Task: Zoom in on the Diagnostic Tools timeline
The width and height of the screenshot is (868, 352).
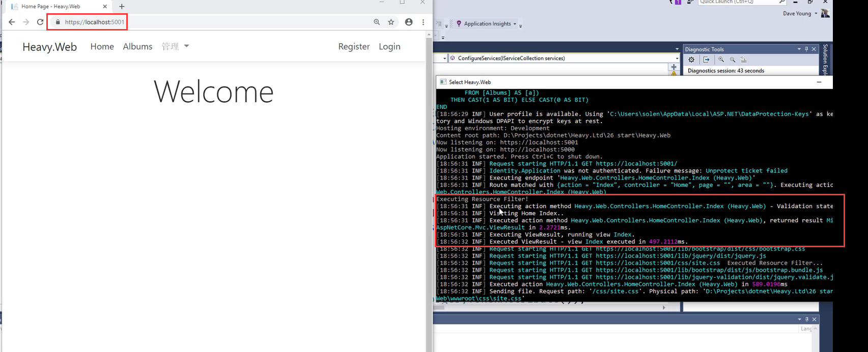Action: point(721,60)
